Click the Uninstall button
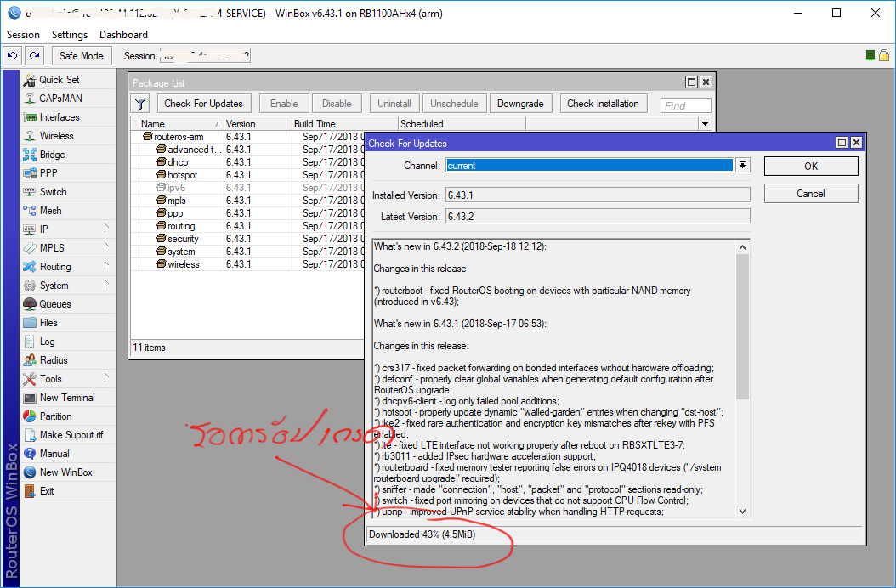 click(394, 104)
